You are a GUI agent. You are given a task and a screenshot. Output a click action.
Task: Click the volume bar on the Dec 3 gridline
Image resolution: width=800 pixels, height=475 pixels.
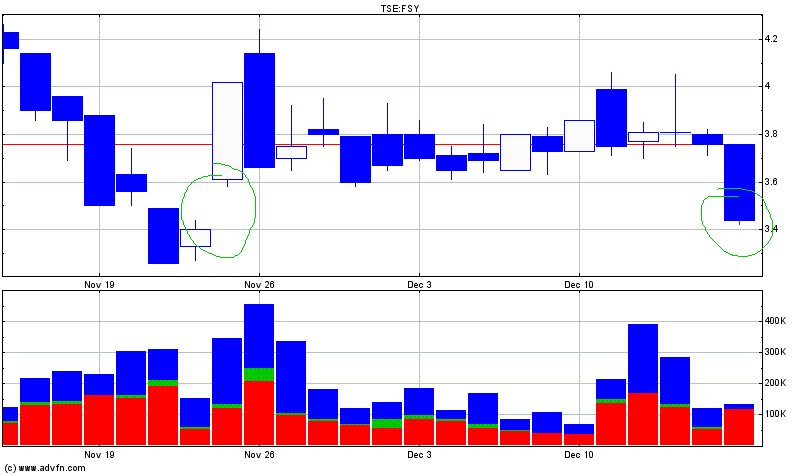[419, 416]
